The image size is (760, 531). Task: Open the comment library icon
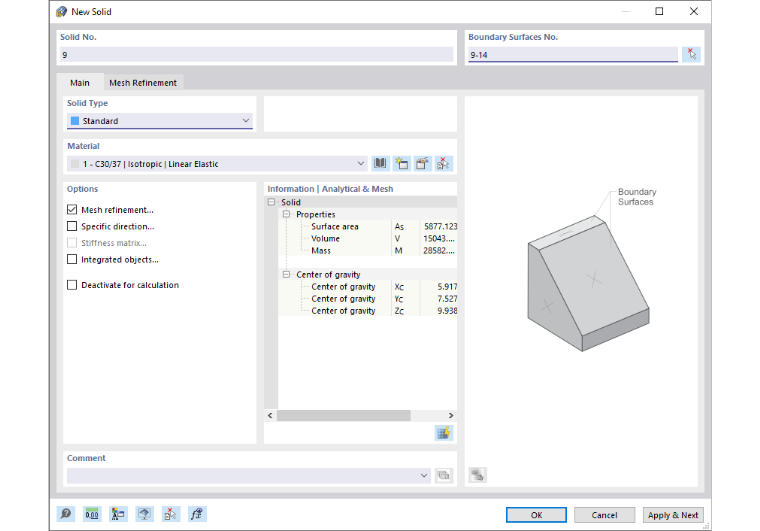[443, 475]
